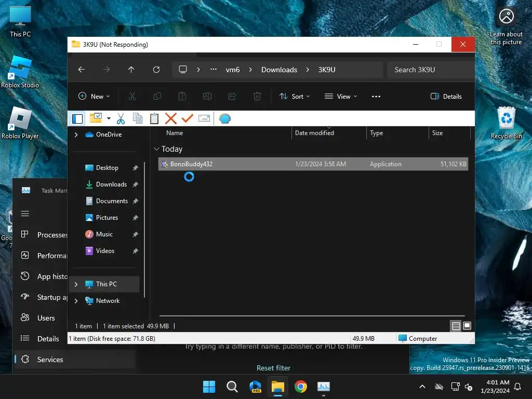Click the pin icon next to Videos
The height and width of the screenshot is (399, 532).
[136, 251]
